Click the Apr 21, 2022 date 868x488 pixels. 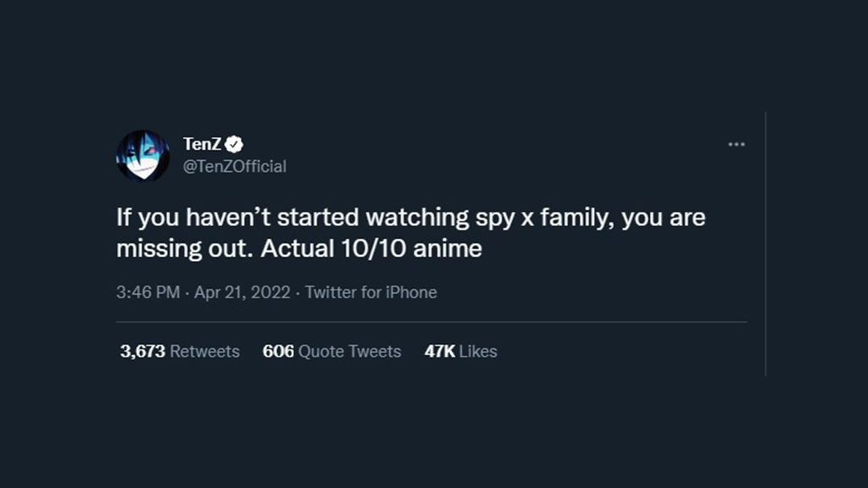(242, 292)
